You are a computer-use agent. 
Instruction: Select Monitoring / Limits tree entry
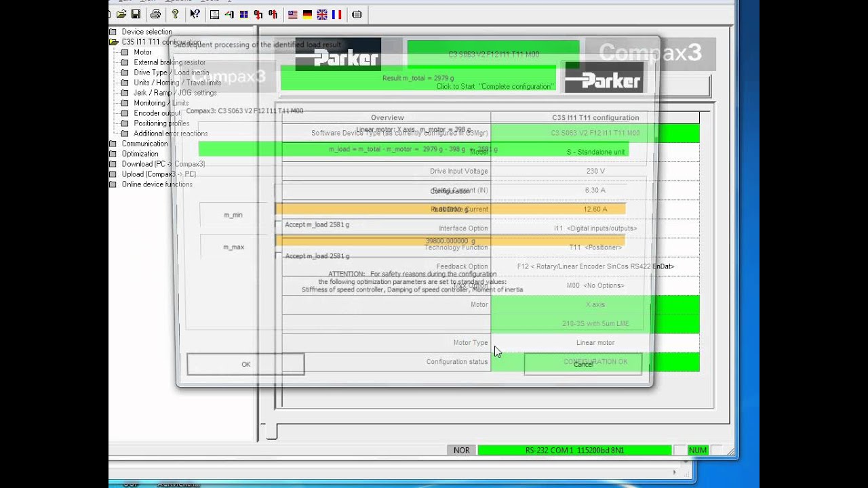click(x=161, y=103)
